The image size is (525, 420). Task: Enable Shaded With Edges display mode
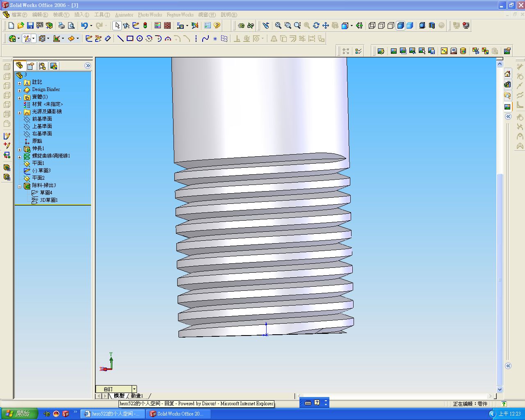(400, 25)
